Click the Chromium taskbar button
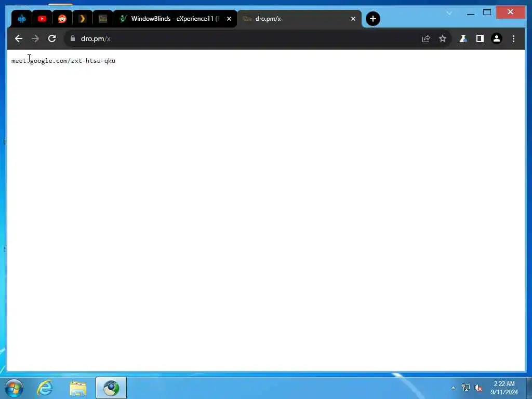532x399 pixels. [111, 388]
